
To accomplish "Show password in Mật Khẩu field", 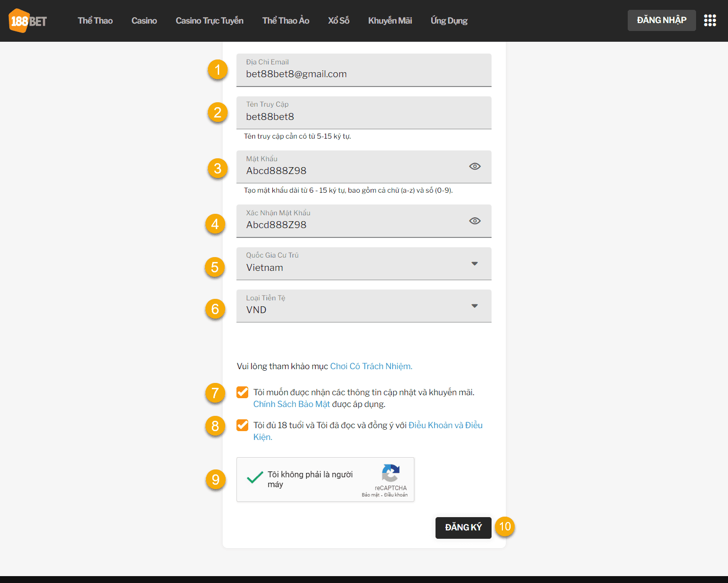I will (475, 166).
